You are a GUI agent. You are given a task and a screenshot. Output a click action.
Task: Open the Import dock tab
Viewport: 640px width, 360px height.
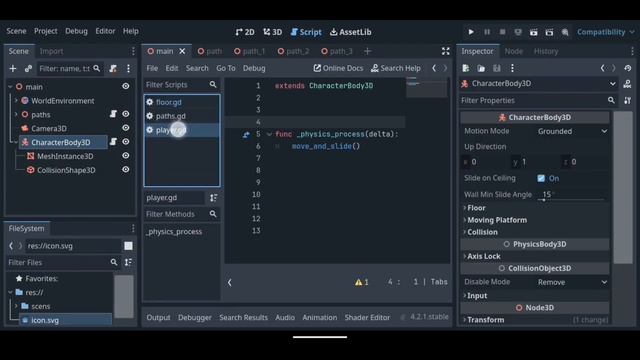51,51
